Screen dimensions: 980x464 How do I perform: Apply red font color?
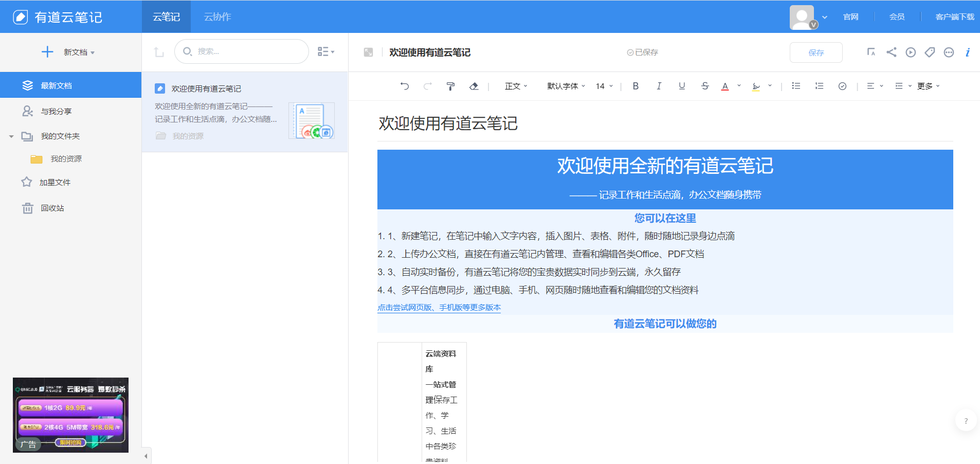[x=725, y=86]
